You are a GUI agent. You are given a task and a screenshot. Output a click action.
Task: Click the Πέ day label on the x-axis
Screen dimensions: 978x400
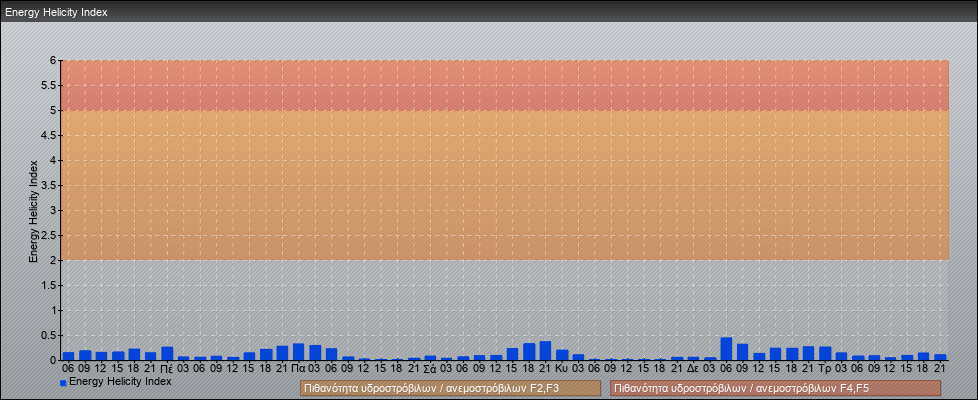point(167,368)
